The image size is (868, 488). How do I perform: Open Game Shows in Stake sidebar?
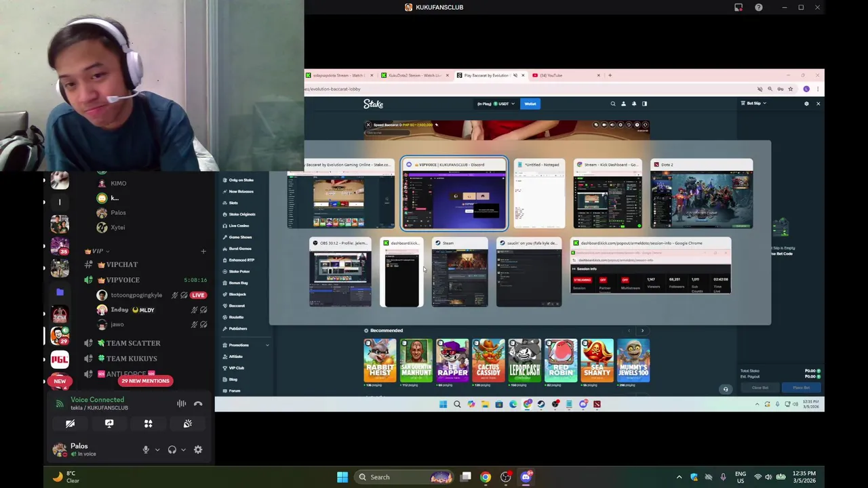click(240, 237)
